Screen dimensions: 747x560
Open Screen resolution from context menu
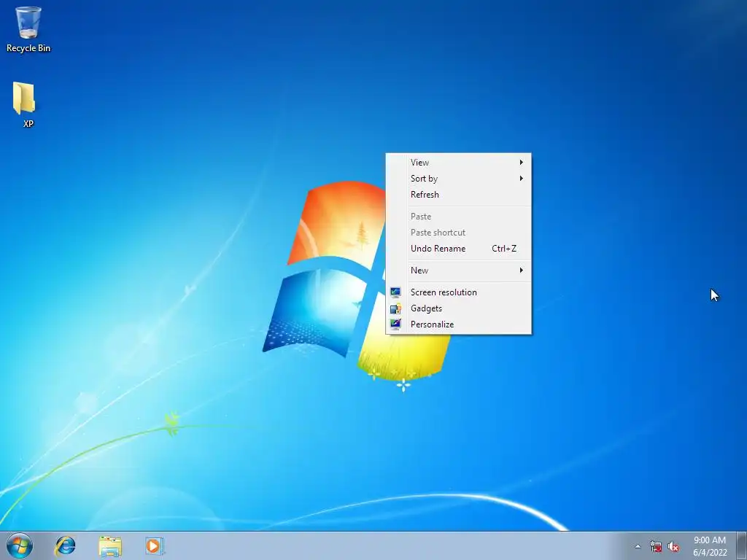(458, 292)
